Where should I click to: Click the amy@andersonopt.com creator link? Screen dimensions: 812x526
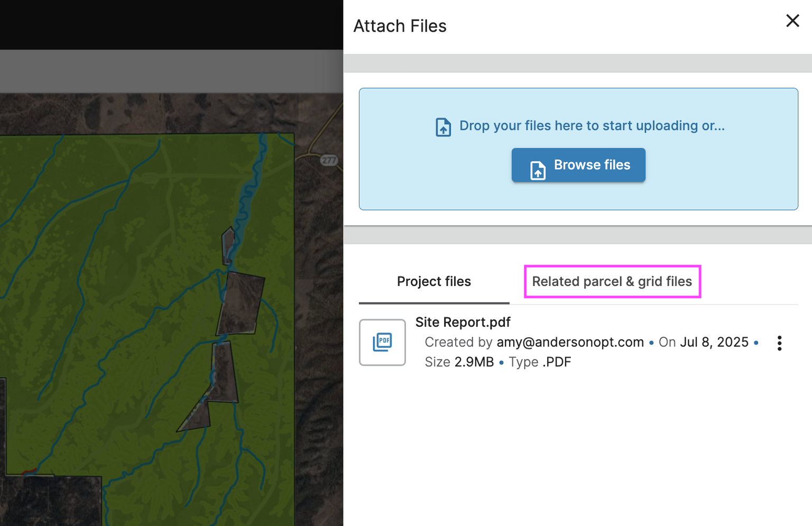point(570,342)
